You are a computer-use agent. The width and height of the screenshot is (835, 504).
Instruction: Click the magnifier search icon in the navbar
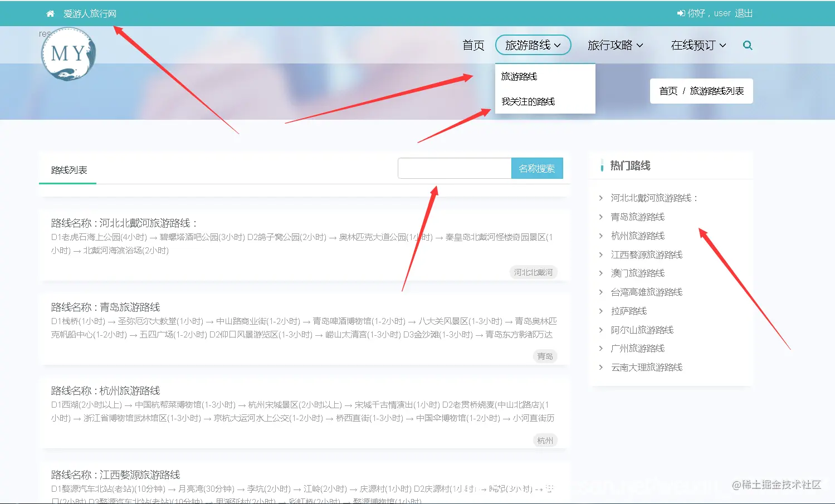click(748, 46)
